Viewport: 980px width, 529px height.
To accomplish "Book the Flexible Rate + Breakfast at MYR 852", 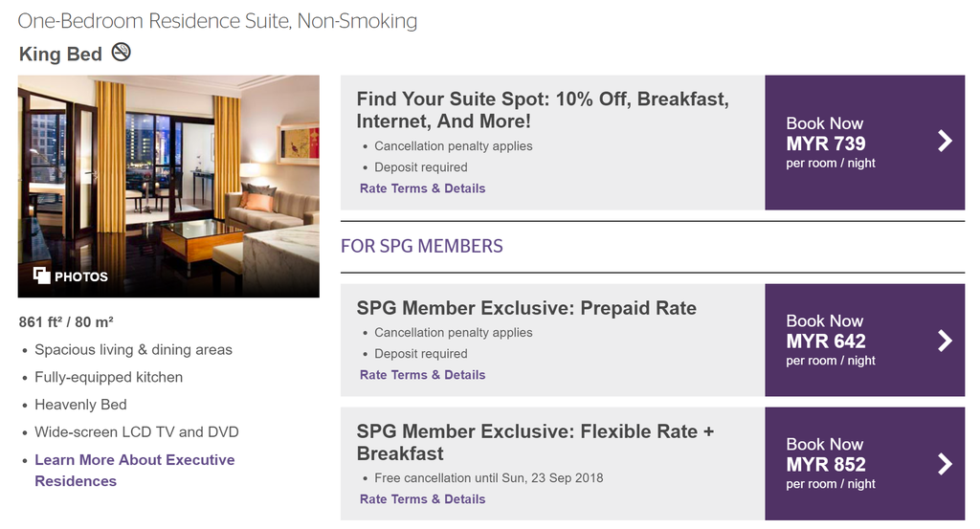I will [x=825, y=464].
